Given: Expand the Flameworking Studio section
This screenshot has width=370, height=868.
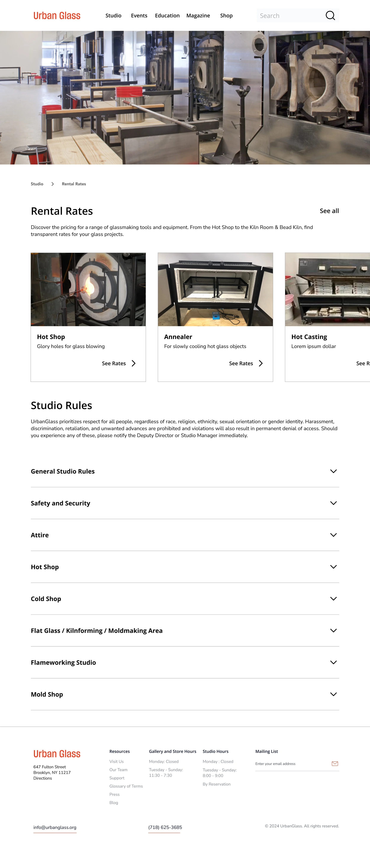Looking at the screenshot, I should pos(333,662).
